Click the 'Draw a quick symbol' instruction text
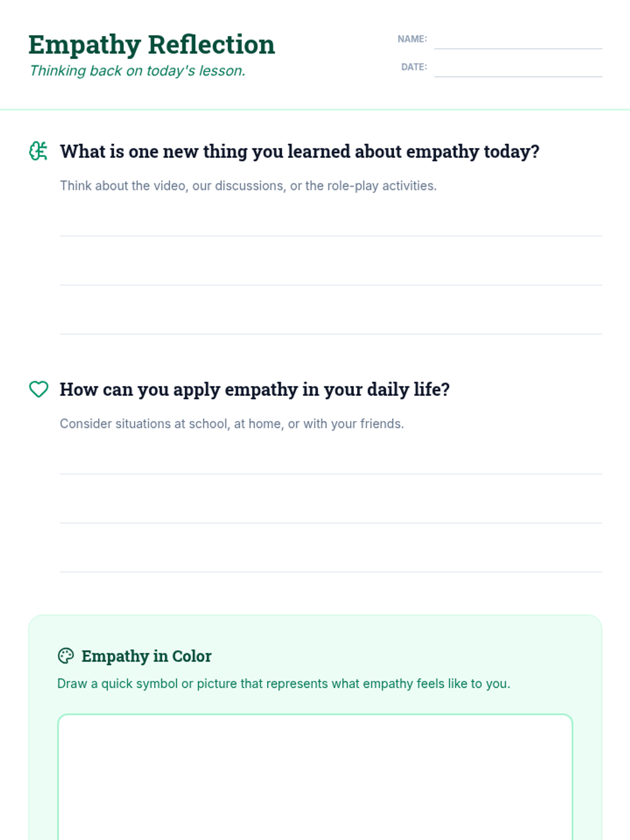The height and width of the screenshot is (840, 630). pos(283,684)
